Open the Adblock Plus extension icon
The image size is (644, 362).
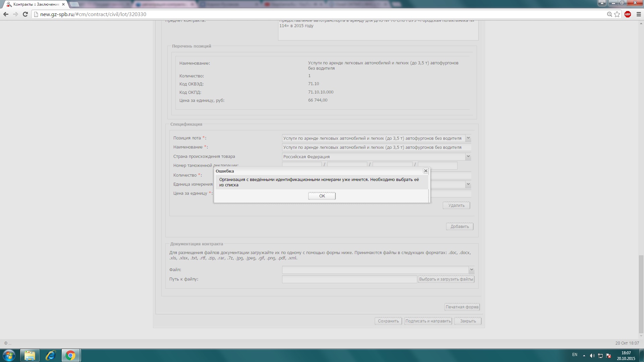pyautogui.click(x=628, y=14)
